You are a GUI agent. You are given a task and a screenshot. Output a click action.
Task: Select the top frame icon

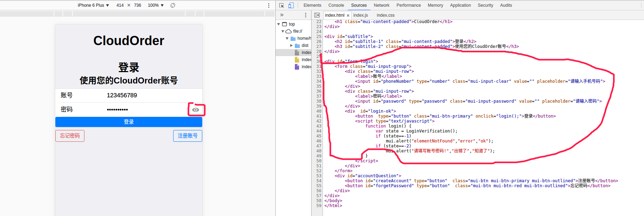(x=285, y=24)
